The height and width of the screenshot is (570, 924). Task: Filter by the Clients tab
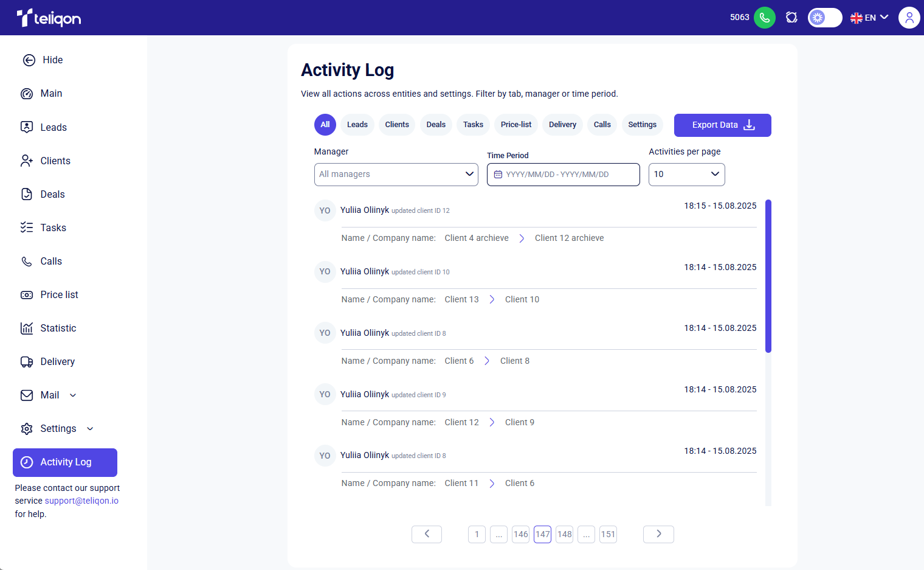(x=397, y=125)
